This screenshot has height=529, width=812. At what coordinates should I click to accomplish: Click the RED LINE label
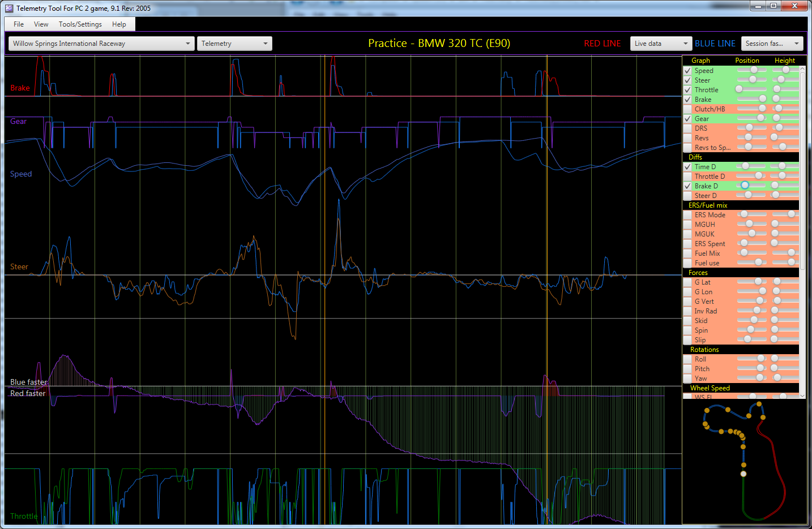pyautogui.click(x=602, y=43)
